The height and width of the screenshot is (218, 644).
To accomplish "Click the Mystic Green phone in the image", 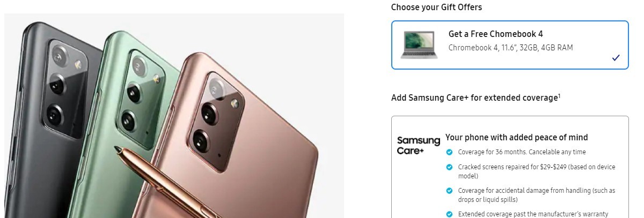I will click(x=142, y=107).
